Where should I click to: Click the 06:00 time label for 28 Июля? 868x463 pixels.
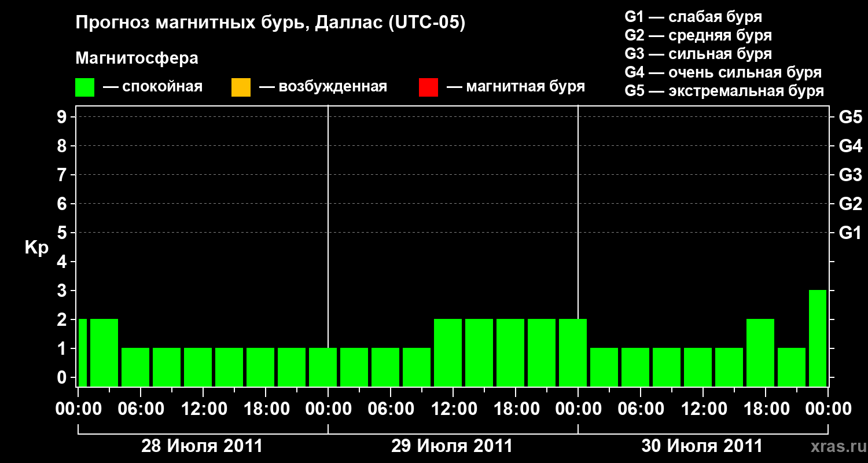141,409
